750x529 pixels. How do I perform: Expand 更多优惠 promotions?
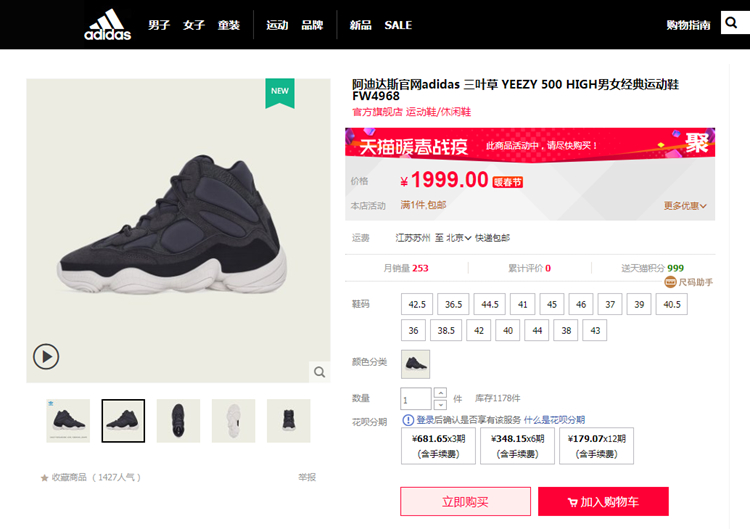point(685,206)
